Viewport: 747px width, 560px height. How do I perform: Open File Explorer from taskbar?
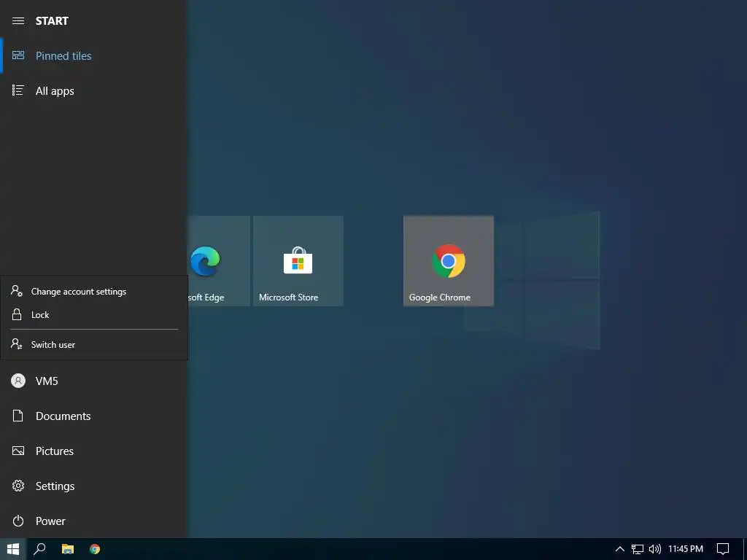pyautogui.click(x=68, y=549)
